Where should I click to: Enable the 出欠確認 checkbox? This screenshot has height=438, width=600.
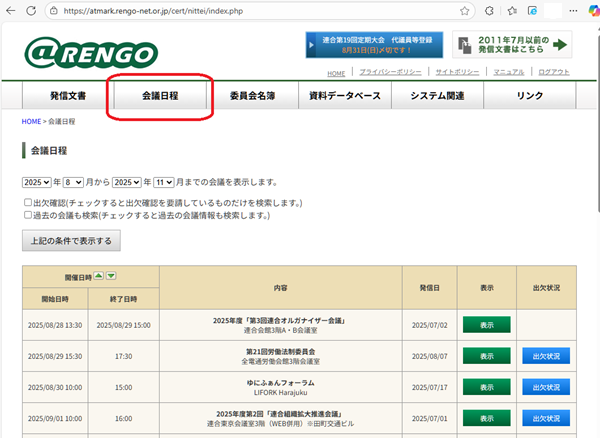28,202
